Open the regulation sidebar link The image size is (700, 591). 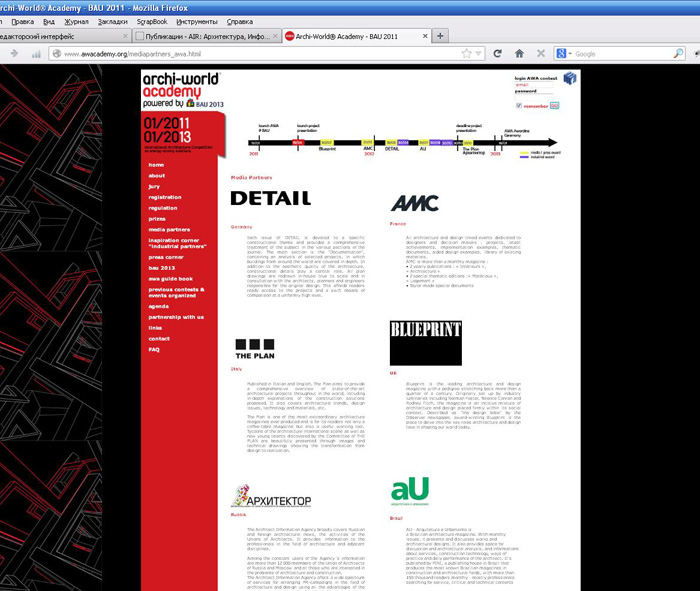163,208
